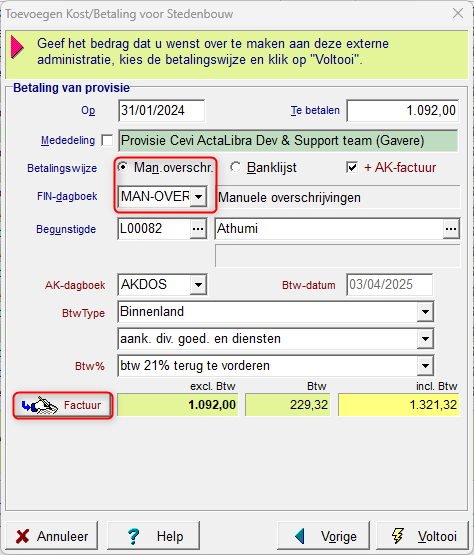Click the lightning bolt Voltooi icon

click(x=398, y=536)
